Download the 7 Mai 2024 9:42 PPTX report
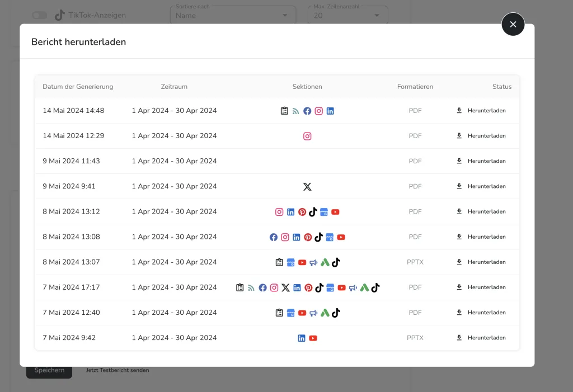 (x=481, y=337)
